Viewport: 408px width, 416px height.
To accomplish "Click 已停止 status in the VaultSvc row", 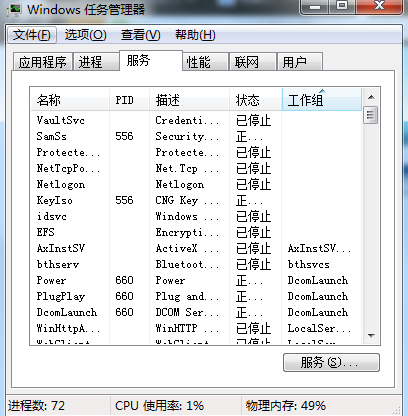I will pyautogui.click(x=253, y=120).
